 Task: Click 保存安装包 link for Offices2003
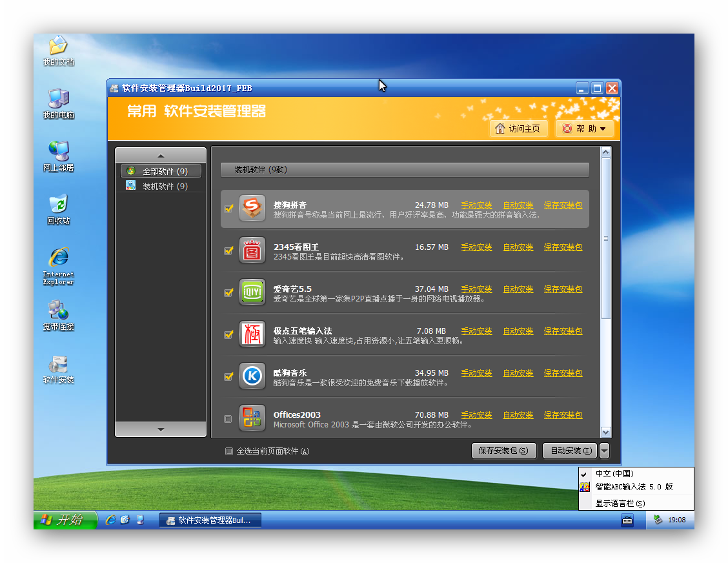563,415
